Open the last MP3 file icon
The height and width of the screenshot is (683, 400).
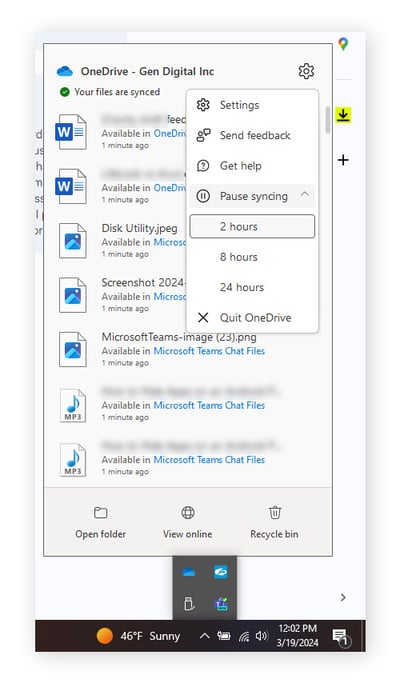click(73, 460)
